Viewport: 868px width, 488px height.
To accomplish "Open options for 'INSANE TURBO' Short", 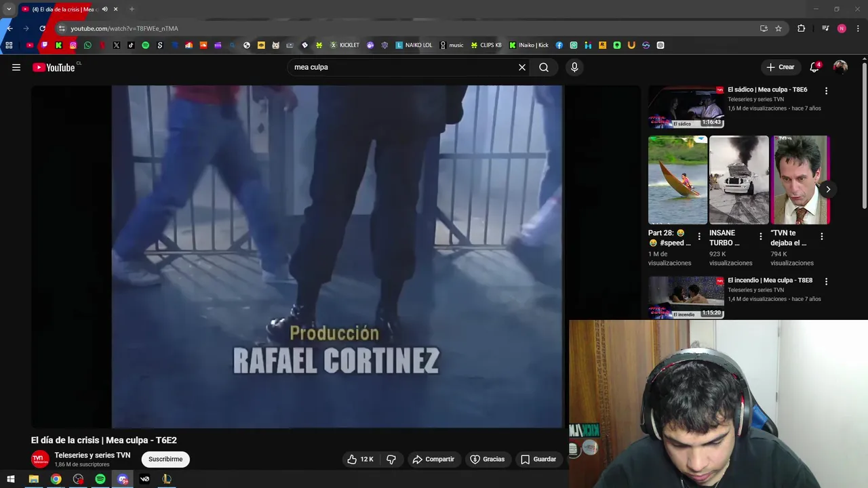I will click(x=760, y=237).
